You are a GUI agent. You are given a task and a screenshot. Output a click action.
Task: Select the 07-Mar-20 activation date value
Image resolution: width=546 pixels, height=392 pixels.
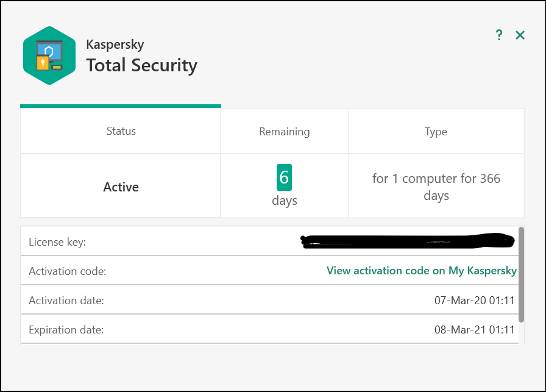coord(475,301)
